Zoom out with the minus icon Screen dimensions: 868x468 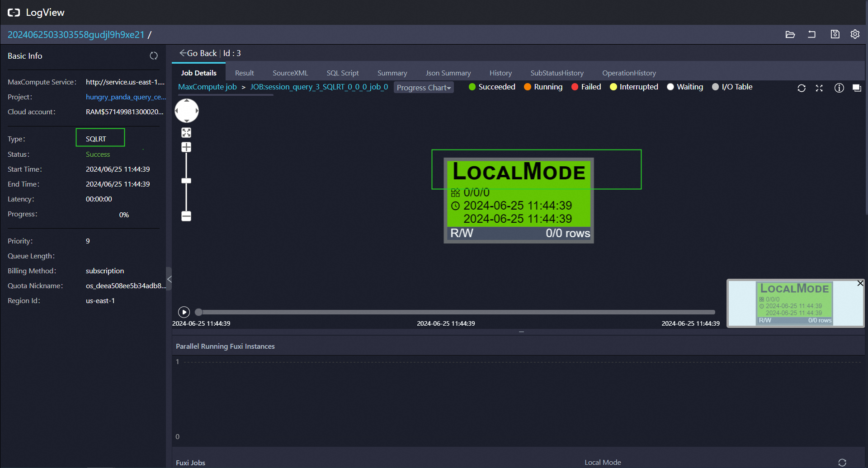click(186, 216)
